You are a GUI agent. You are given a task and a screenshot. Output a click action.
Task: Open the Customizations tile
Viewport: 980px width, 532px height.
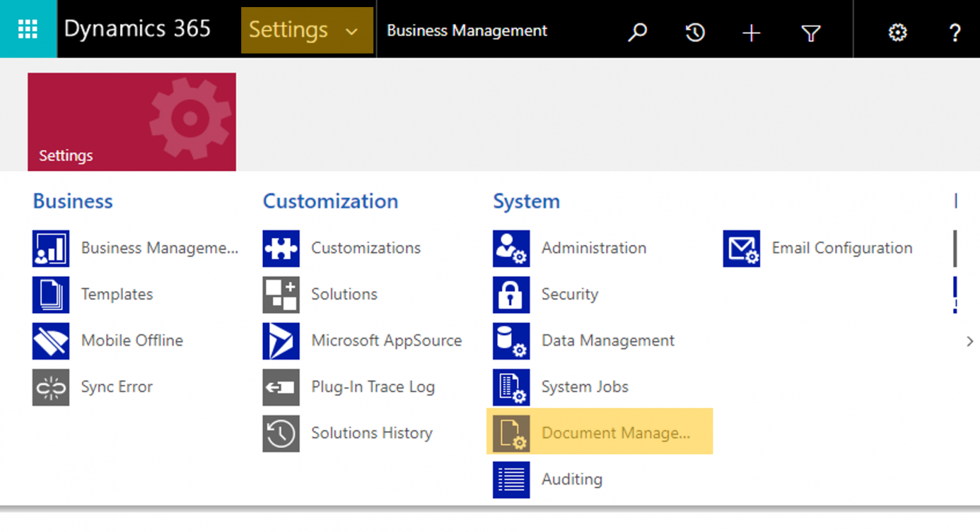pyautogui.click(x=366, y=248)
